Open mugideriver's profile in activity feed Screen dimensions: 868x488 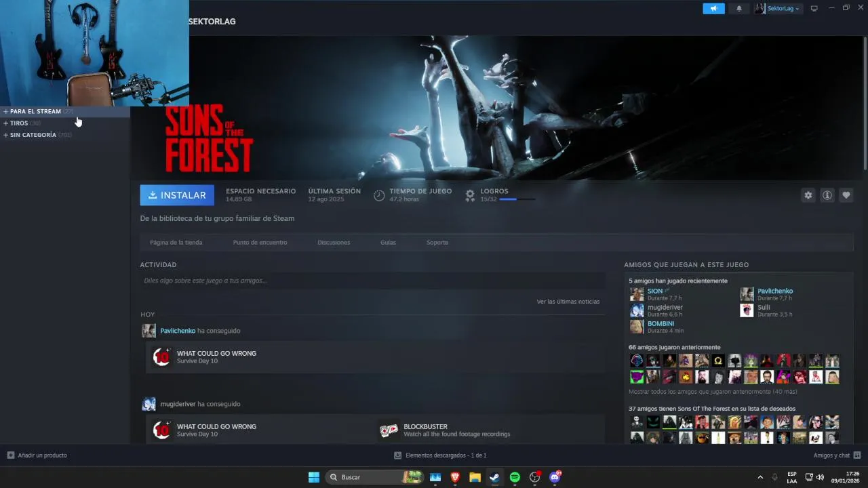tap(178, 404)
